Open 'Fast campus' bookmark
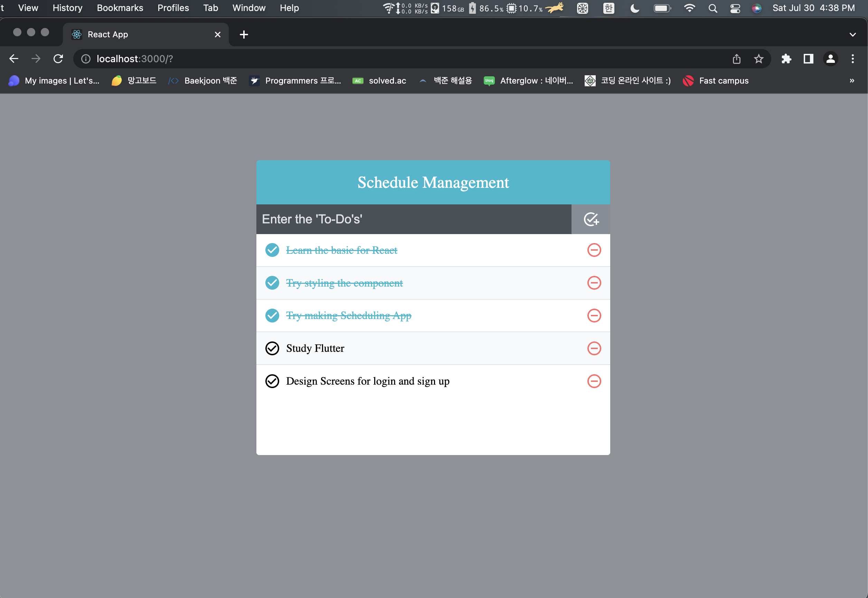This screenshot has width=868, height=598. [716, 80]
